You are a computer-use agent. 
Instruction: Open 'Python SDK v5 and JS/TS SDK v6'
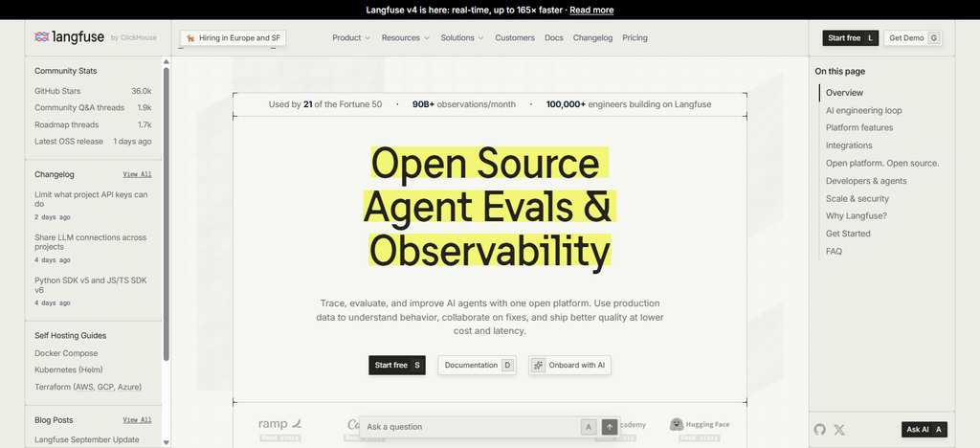pos(91,285)
